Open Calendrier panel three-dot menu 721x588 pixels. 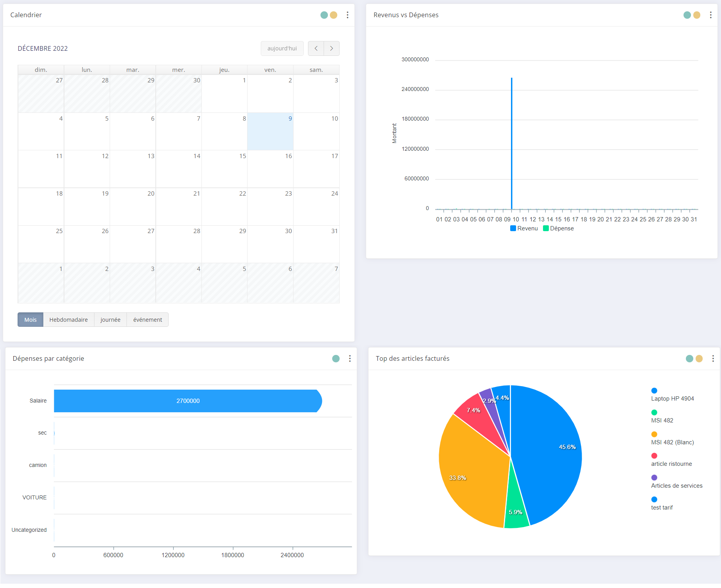pyautogui.click(x=347, y=15)
